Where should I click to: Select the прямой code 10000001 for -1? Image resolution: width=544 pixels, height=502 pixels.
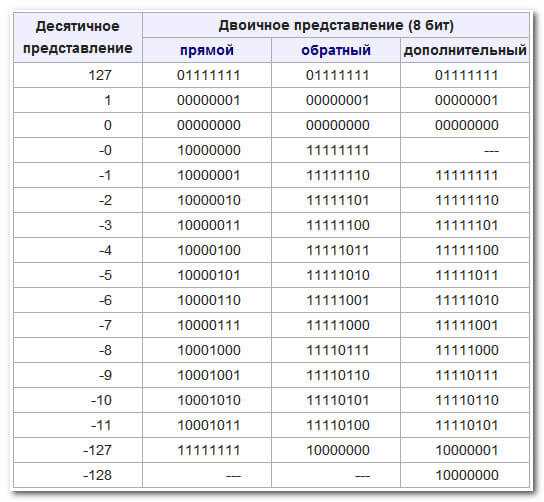coord(209,175)
